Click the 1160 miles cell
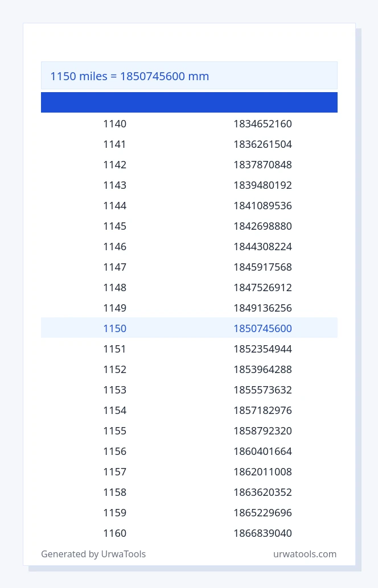The width and height of the screenshot is (378, 588). tap(115, 533)
